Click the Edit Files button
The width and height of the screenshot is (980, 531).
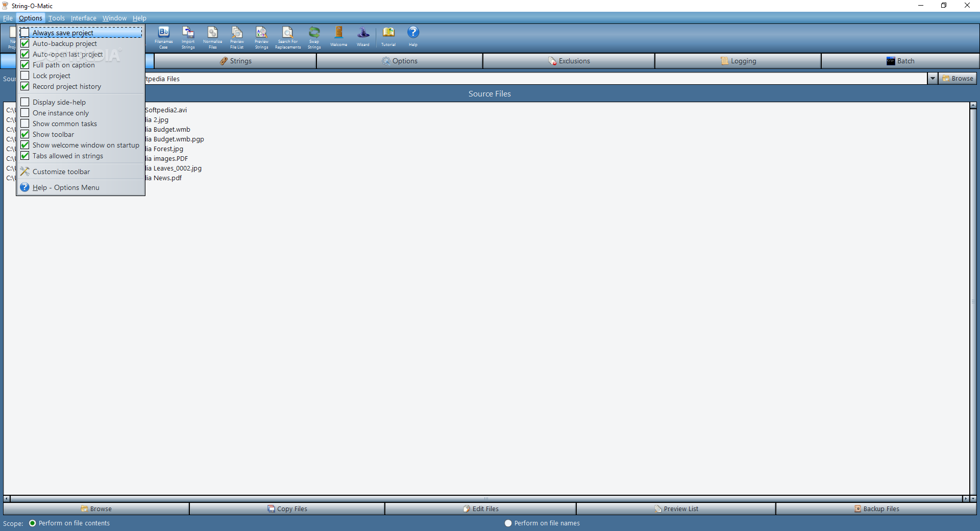click(480, 509)
